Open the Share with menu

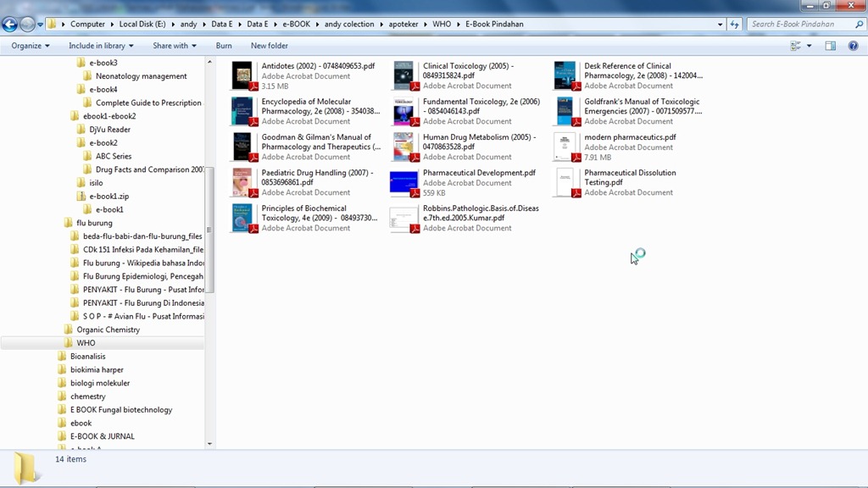point(175,46)
